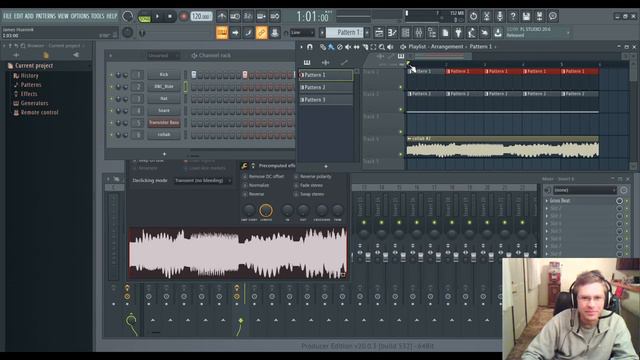Open the ADD menu

pyautogui.click(x=29, y=16)
